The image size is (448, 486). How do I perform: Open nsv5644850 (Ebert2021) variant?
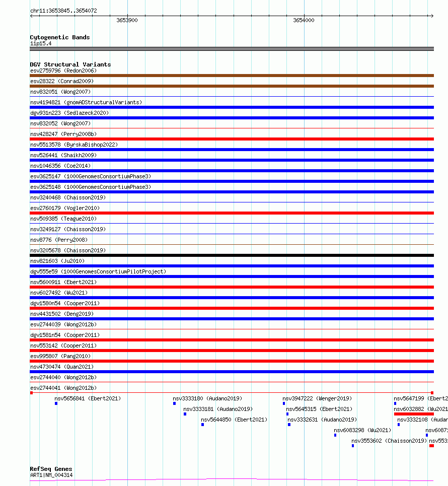pyautogui.click(x=234, y=420)
